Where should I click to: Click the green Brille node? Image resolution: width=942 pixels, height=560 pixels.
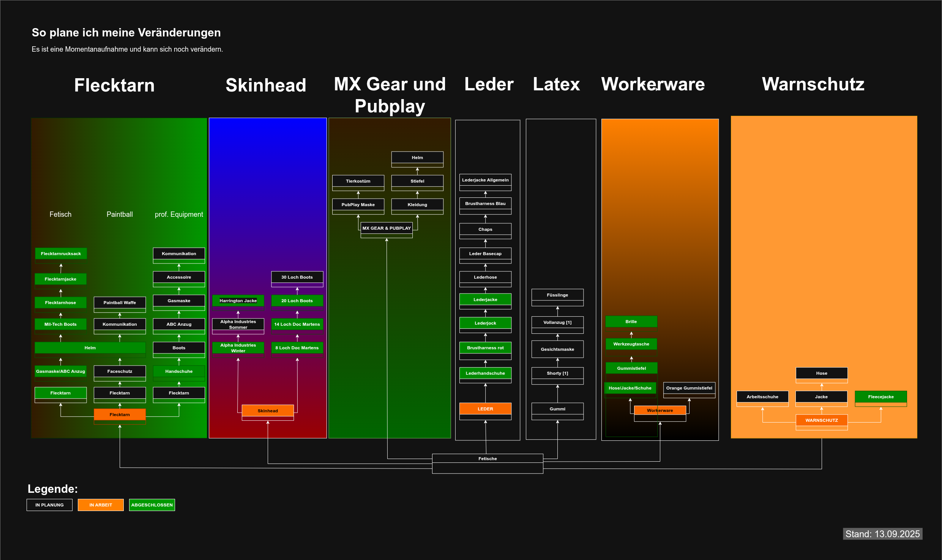click(631, 322)
